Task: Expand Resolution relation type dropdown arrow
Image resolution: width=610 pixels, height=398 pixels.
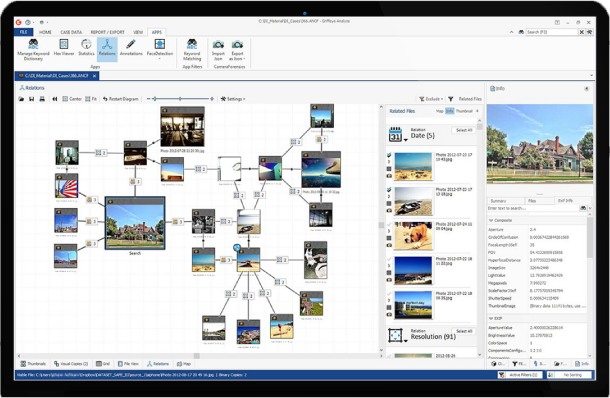Action: pyautogui.click(x=406, y=341)
